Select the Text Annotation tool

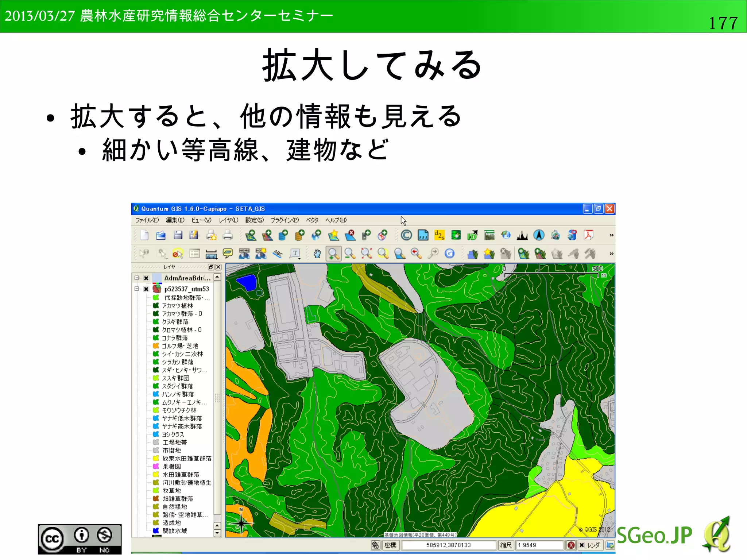(295, 254)
